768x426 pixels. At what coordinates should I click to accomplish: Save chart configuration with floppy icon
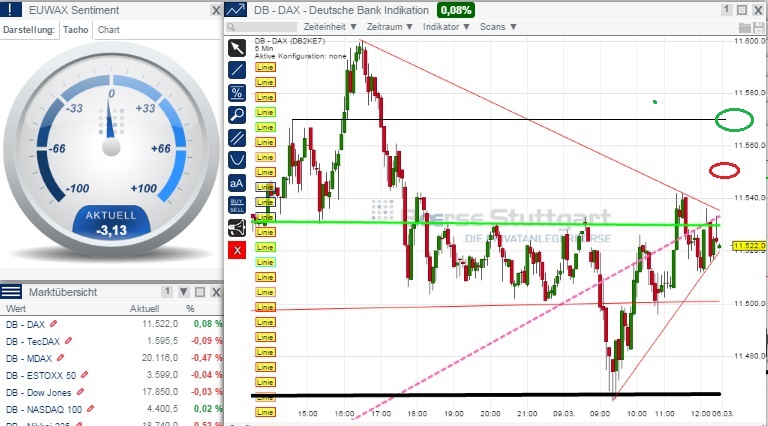[759, 27]
